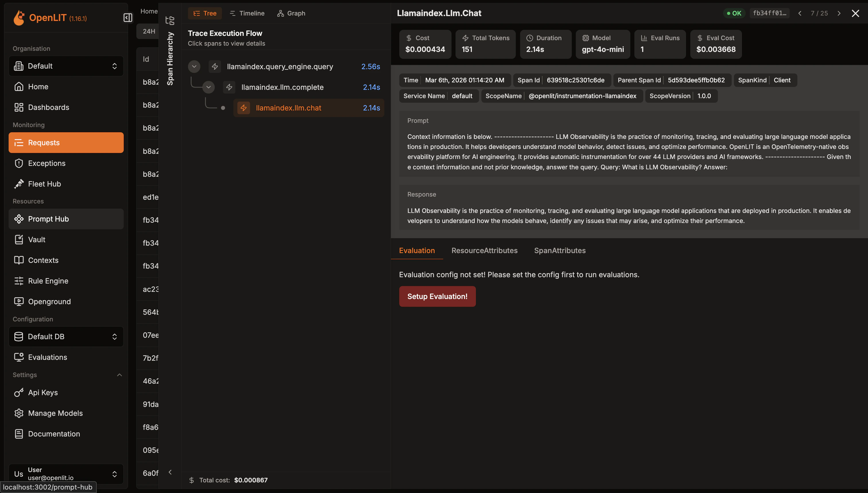Open the Vault page

(36, 239)
